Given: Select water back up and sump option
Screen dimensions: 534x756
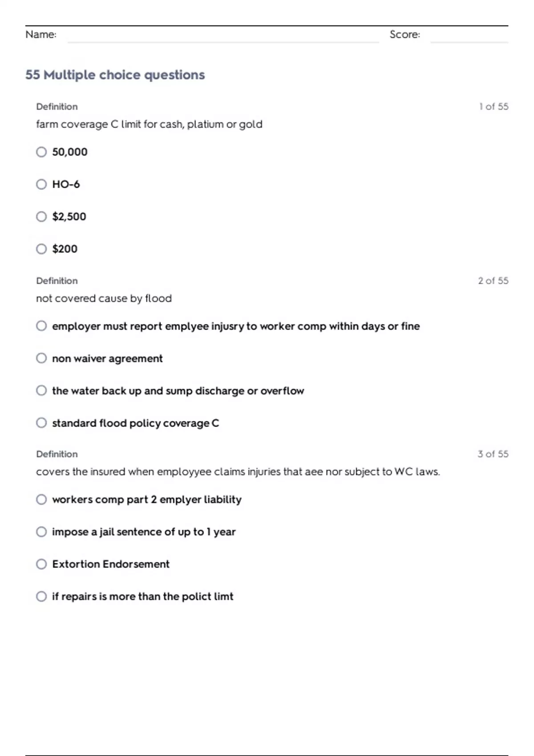Looking at the screenshot, I should pyautogui.click(x=41, y=390).
